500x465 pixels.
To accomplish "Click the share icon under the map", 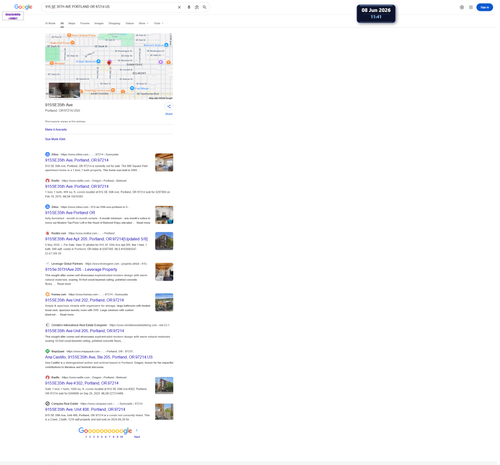I will click(169, 106).
